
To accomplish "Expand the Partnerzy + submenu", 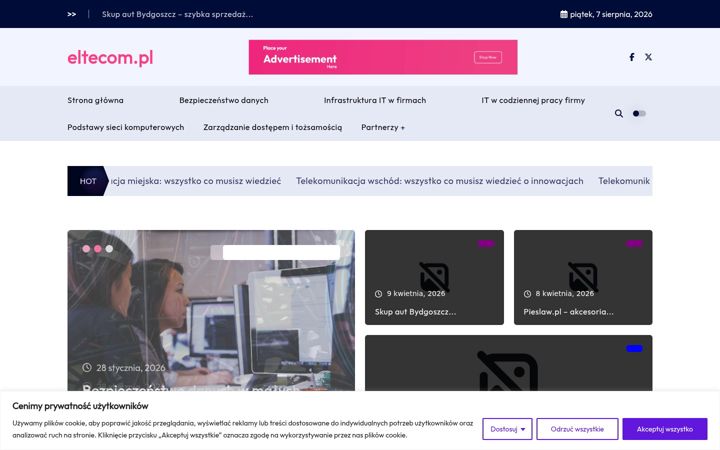I will [383, 127].
